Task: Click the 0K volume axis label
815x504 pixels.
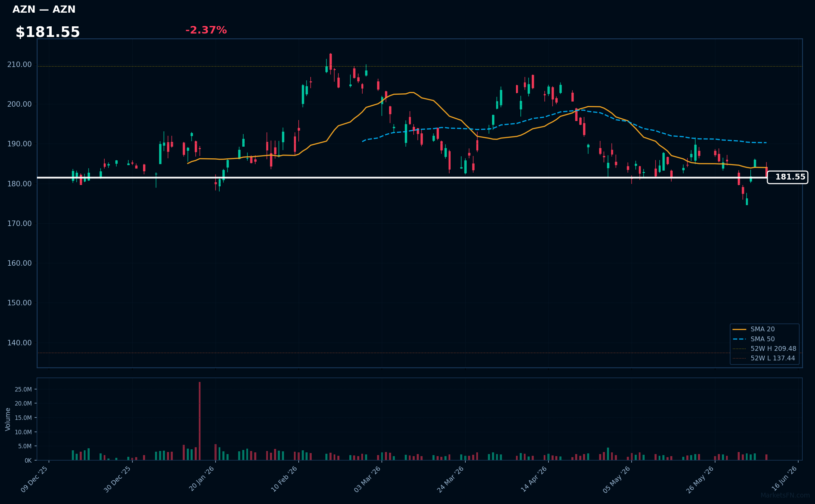Action: click(28, 461)
